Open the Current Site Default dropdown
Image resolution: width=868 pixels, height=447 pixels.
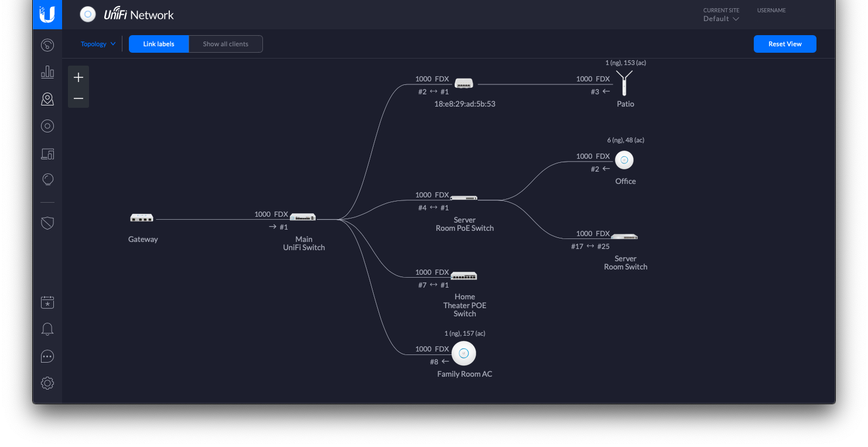click(x=721, y=19)
